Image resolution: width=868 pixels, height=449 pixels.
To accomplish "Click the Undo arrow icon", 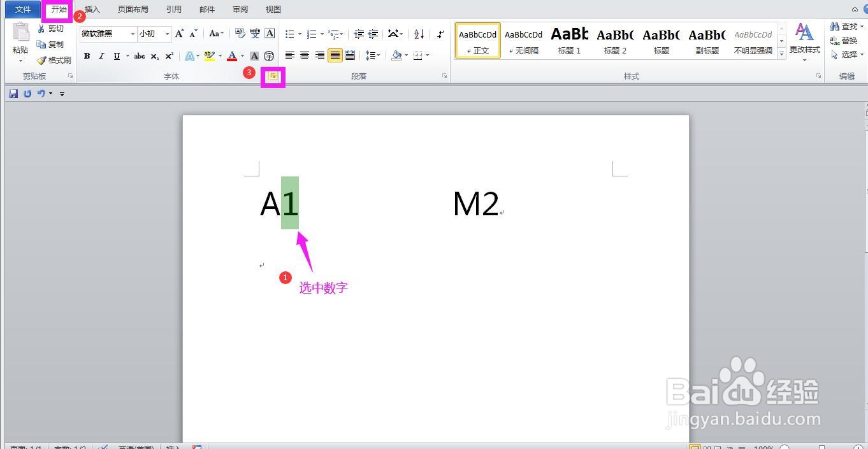I will 41,94.
